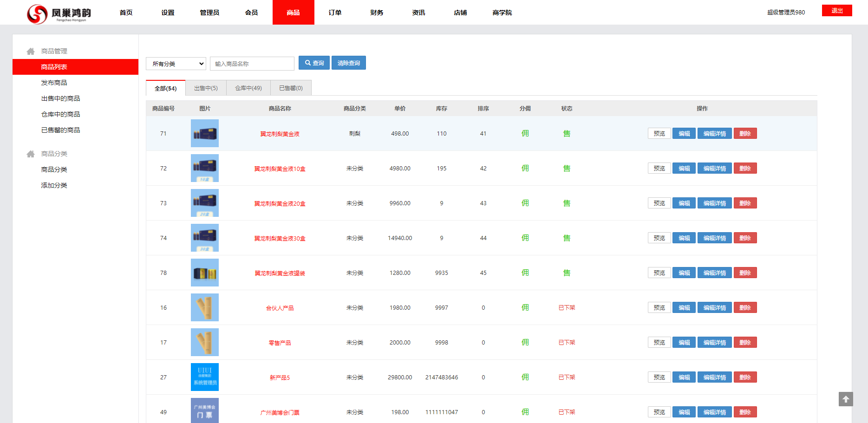
Task: Open the 设置 top menu
Action: point(168,13)
